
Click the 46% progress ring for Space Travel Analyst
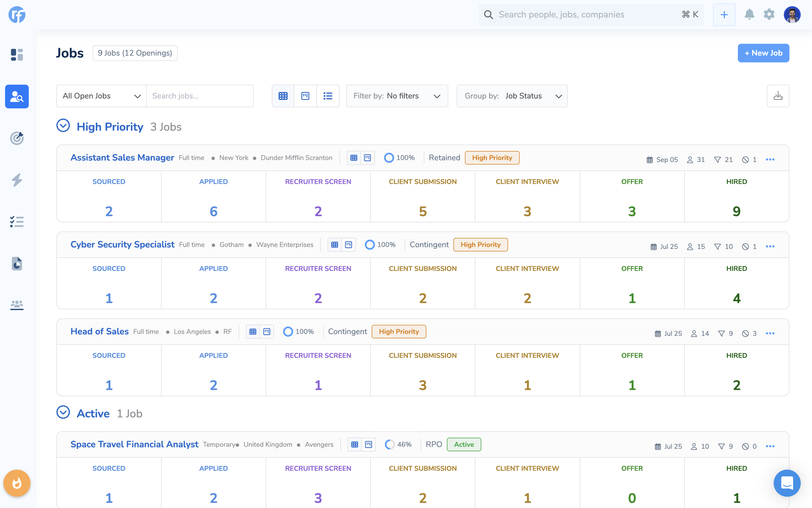(x=390, y=445)
